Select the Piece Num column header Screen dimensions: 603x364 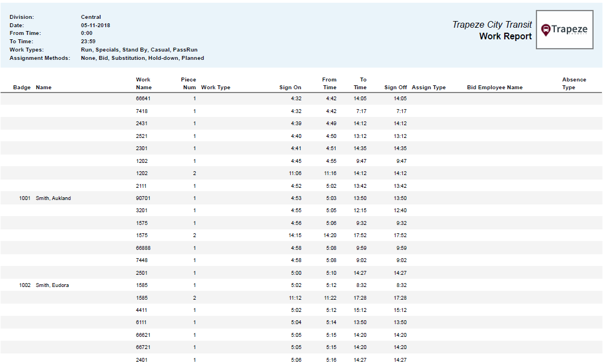(x=189, y=84)
